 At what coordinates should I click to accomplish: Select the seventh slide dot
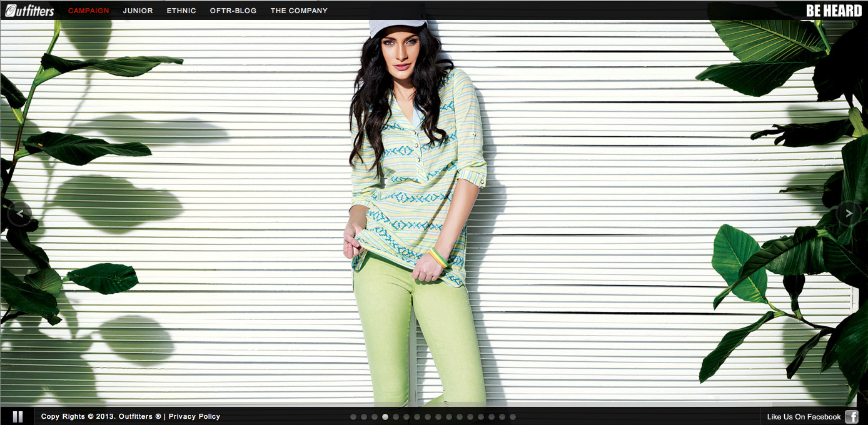(x=417, y=417)
